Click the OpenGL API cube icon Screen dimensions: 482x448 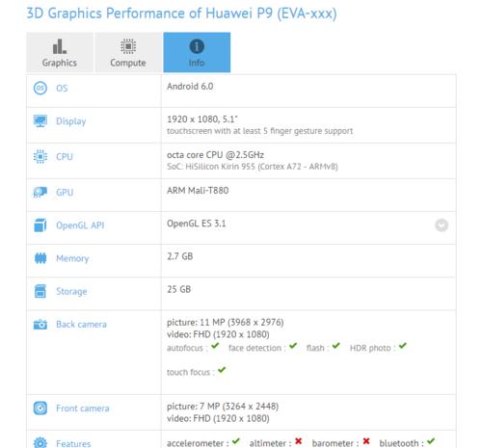click(40, 225)
